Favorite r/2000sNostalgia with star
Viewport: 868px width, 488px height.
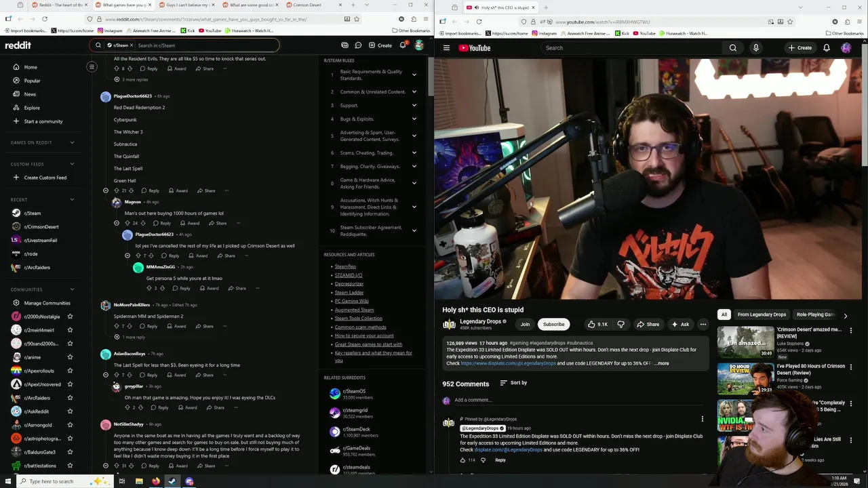(70, 317)
